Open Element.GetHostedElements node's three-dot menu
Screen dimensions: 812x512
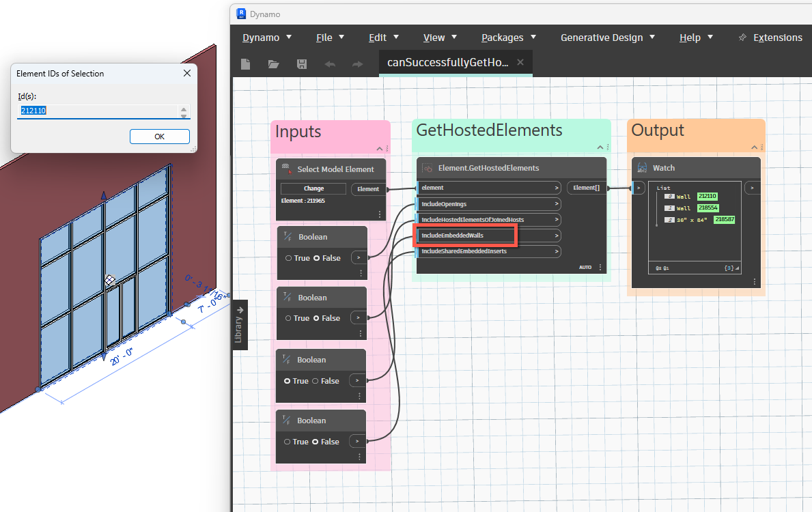coord(600,267)
